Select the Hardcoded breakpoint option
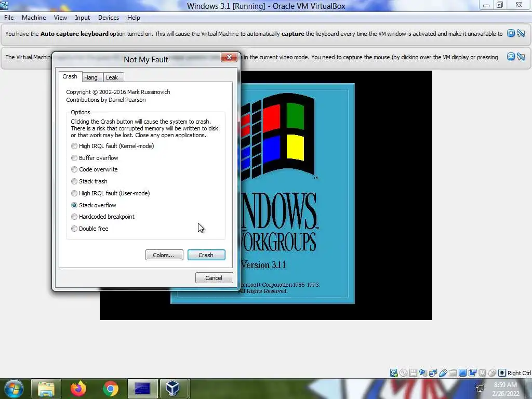Viewport: 532px width, 399px height. point(103,217)
